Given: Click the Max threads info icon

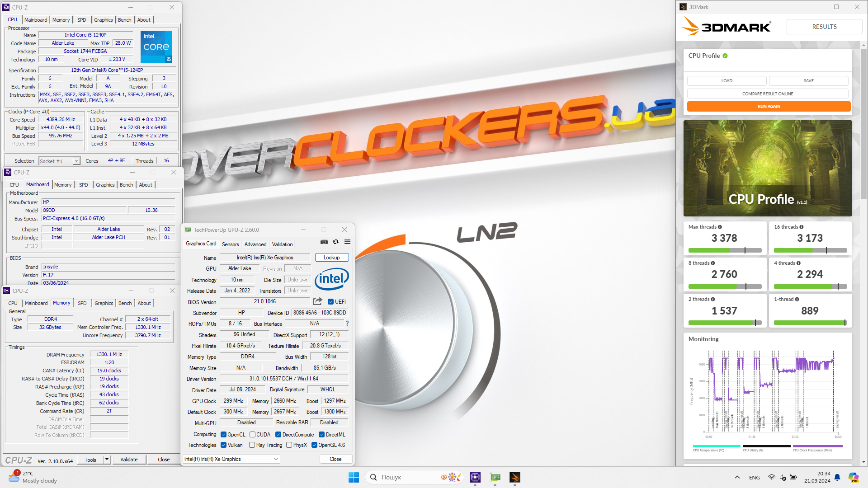Looking at the screenshot, I should (x=720, y=227).
